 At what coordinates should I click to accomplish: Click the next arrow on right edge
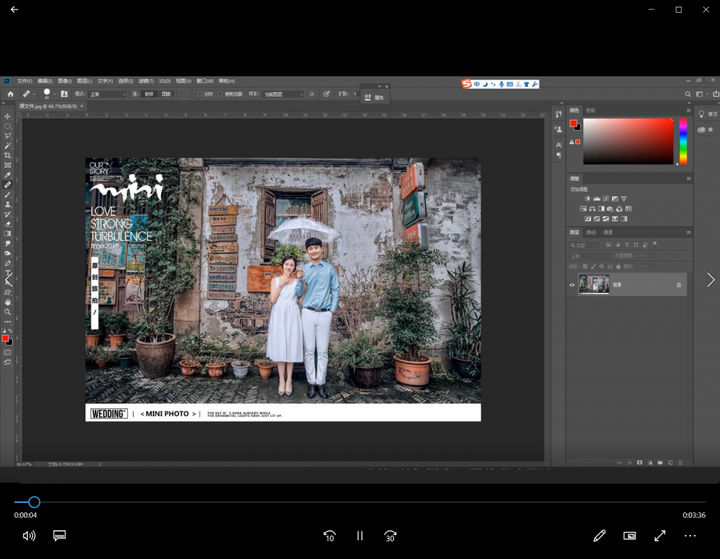[x=710, y=280]
